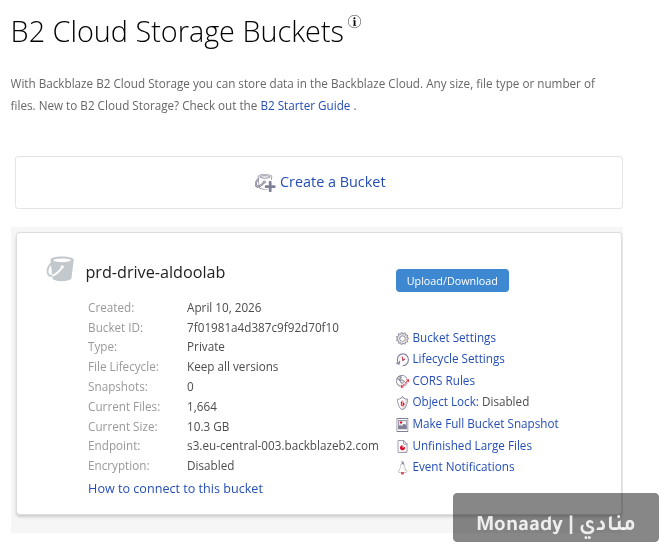Click the bucket name prd-drive-aldoolab

[155, 272]
